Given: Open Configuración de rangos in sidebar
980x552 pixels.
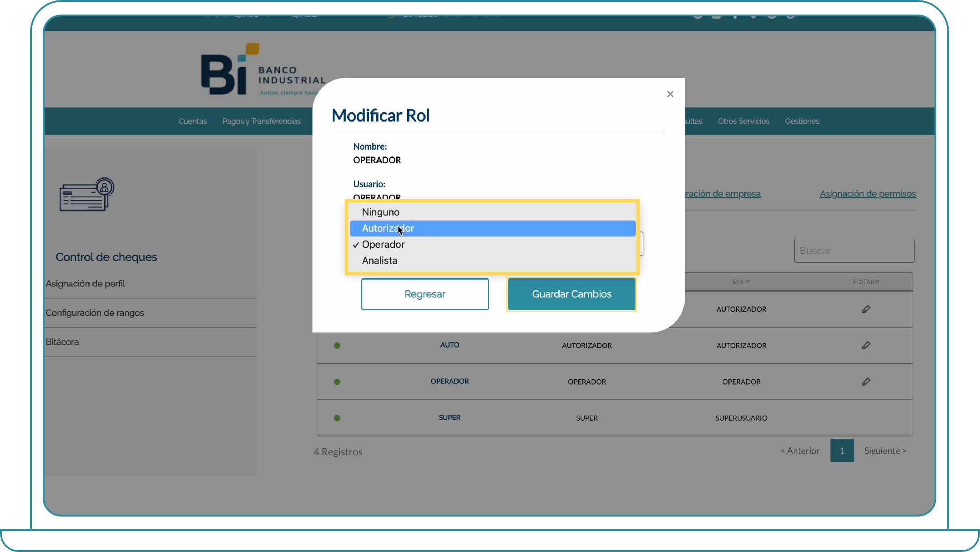Looking at the screenshot, I should pyautogui.click(x=95, y=313).
